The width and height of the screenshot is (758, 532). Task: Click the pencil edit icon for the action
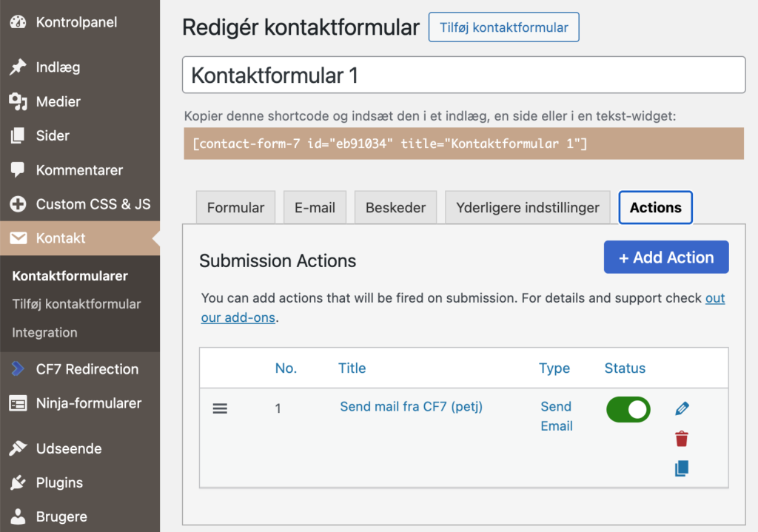682,408
